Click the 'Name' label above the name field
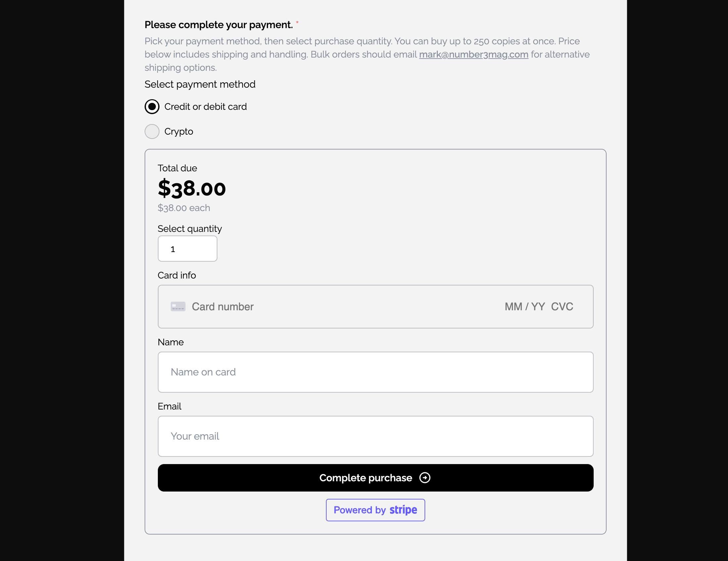This screenshot has height=561, width=728. click(170, 342)
